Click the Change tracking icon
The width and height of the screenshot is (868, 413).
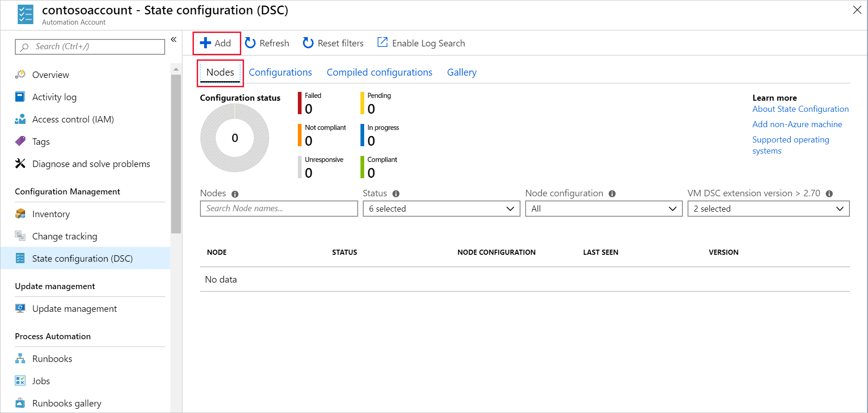[20, 236]
